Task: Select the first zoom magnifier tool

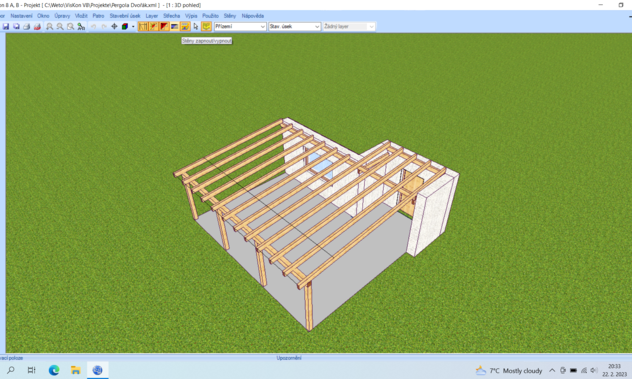Action: coord(49,27)
